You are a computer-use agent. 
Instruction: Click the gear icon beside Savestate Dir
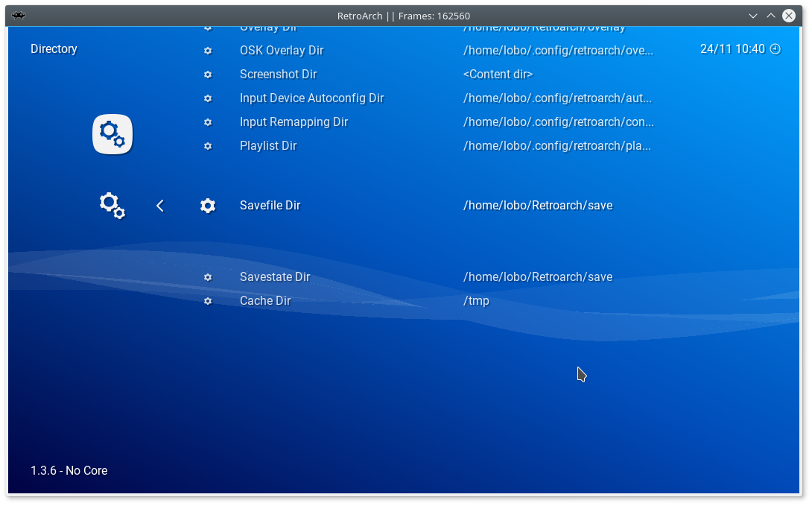pos(208,277)
